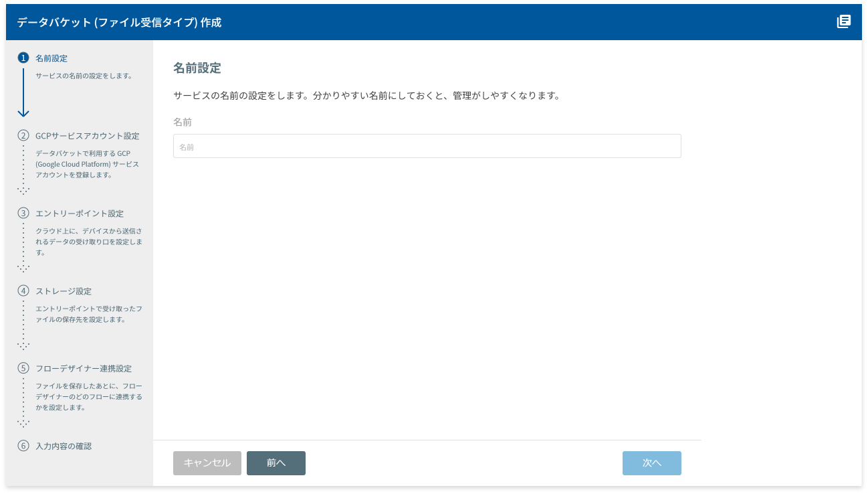Click the header title データバケット (ファイル受信タイプ) 作成
This screenshot has width=868, height=494.
tap(119, 22)
